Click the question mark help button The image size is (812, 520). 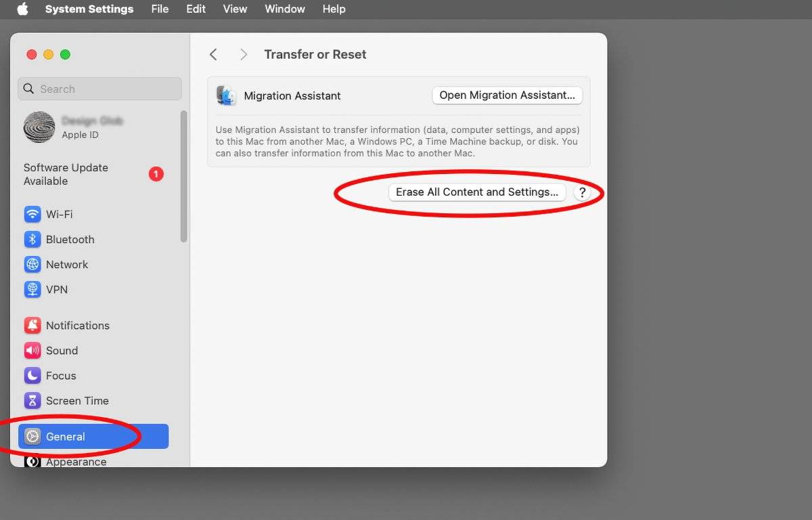[x=582, y=193]
